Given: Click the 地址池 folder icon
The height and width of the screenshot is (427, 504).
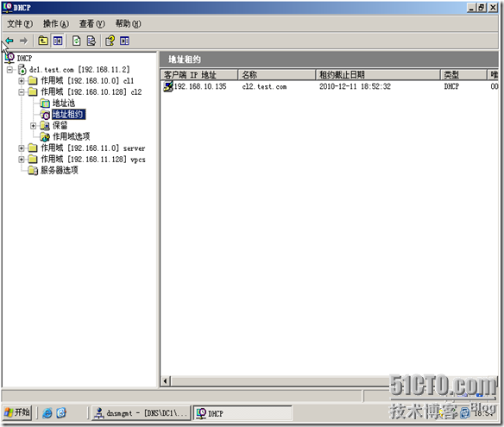Looking at the screenshot, I should point(45,104).
